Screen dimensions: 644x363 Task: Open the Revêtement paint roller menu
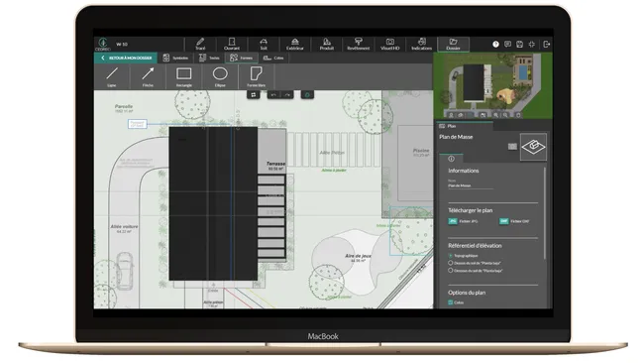[358, 44]
